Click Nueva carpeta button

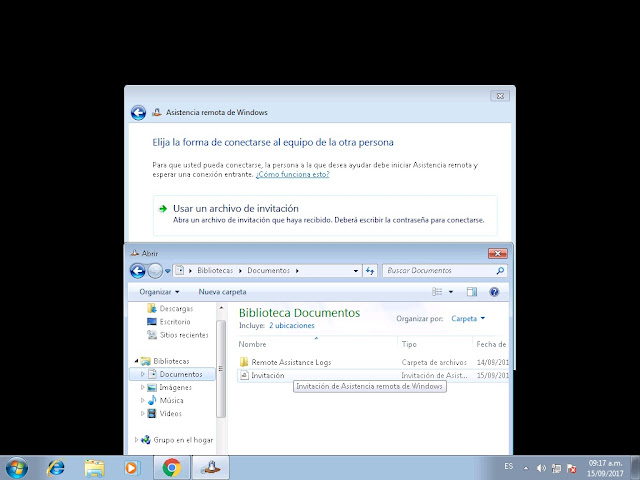coord(222,292)
